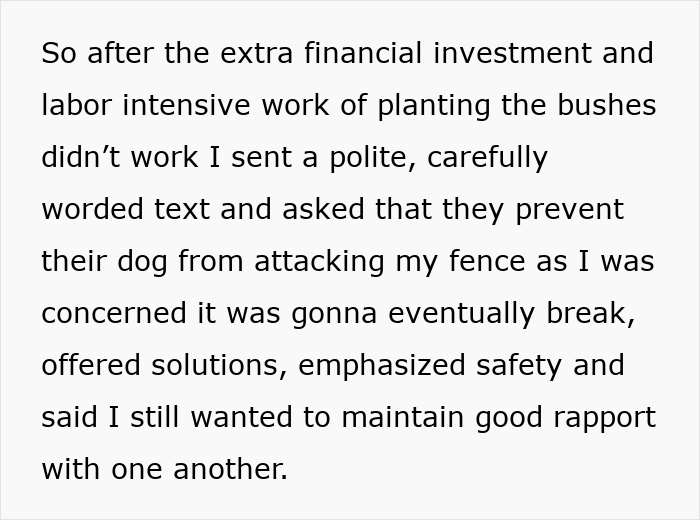Click the word "eventually" in sixth line
The image size is (700, 520).
[x=462, y=314]
